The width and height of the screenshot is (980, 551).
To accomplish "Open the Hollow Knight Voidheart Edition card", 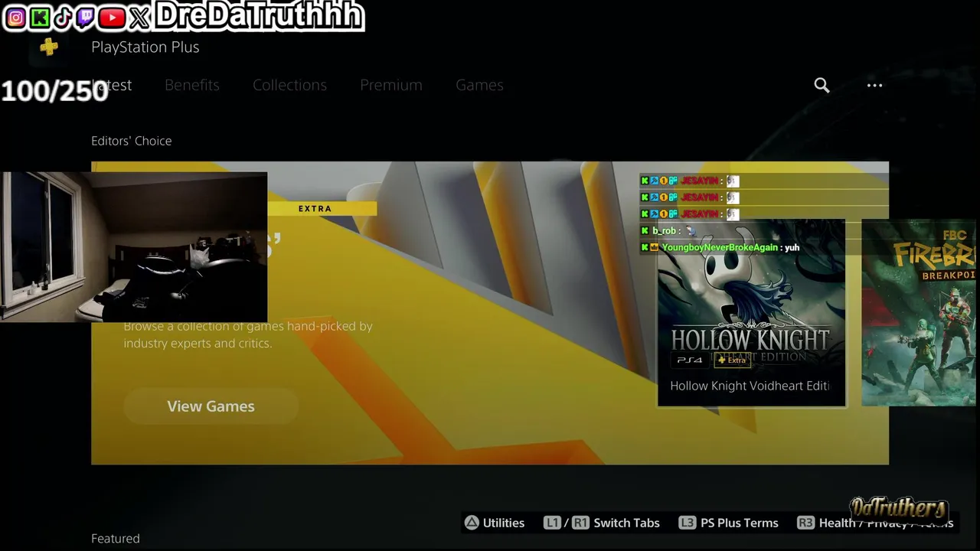I will pos(751,314).
